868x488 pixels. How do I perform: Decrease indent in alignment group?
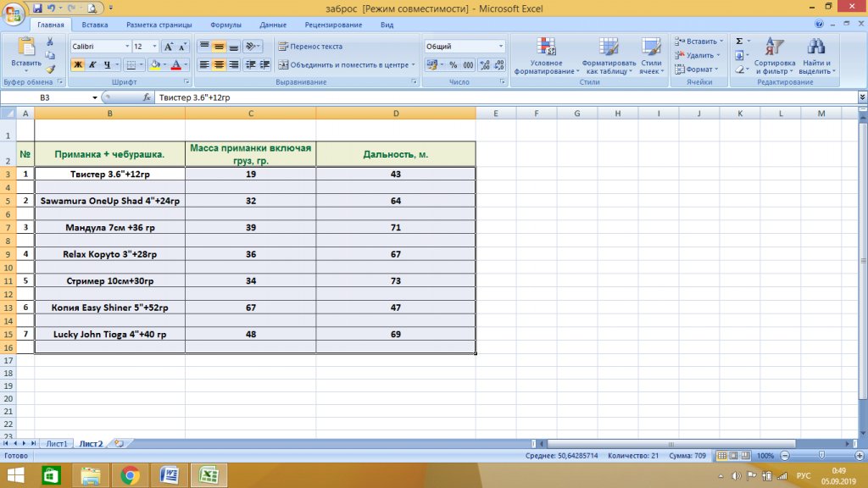[x=250, y=64]
